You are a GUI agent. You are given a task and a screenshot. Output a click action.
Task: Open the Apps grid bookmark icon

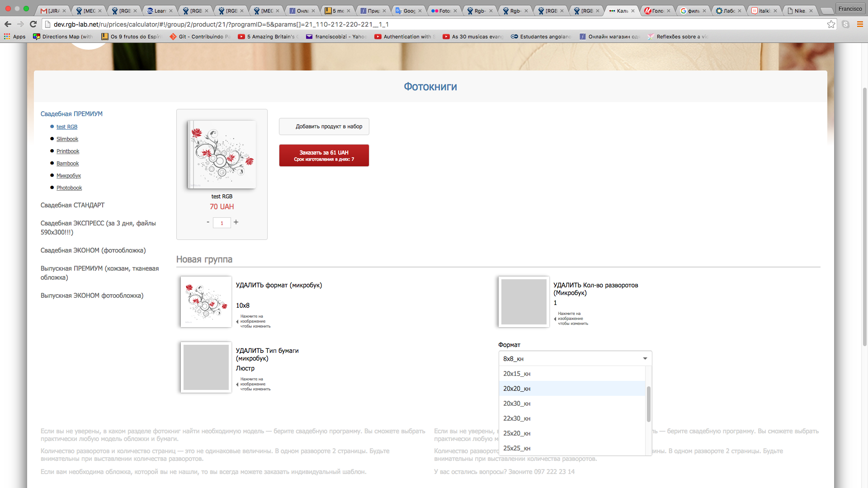click(x=7, y=37)
